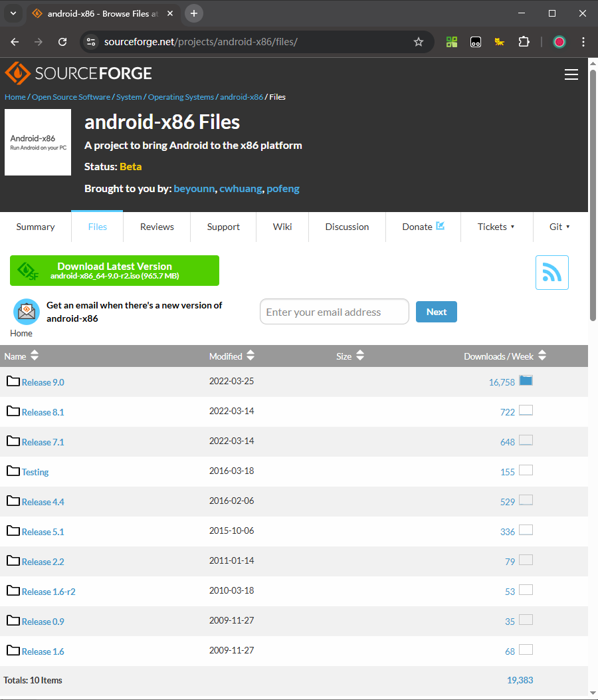Open the green grid extension icon

pyautogui.click(x=452, y=42)
